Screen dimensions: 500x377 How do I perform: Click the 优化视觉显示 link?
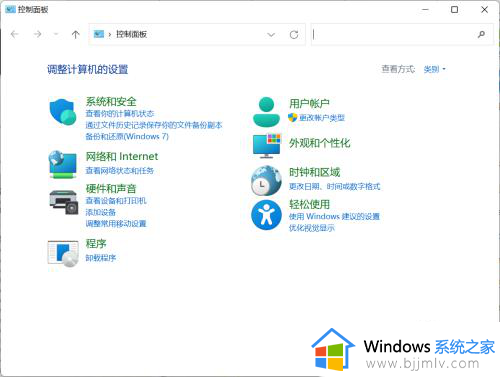tap(312, 228)
